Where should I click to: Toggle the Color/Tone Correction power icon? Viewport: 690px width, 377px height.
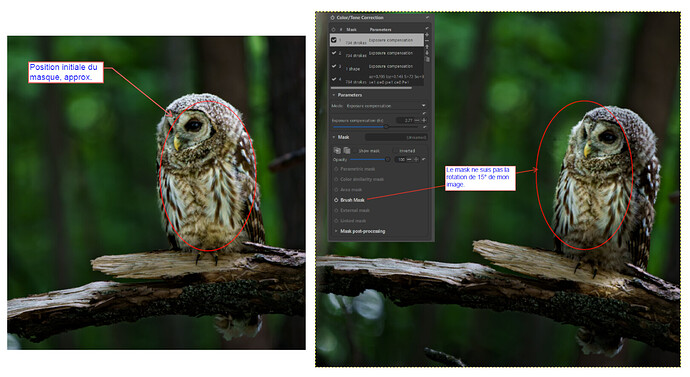click(x=332, y=18)
